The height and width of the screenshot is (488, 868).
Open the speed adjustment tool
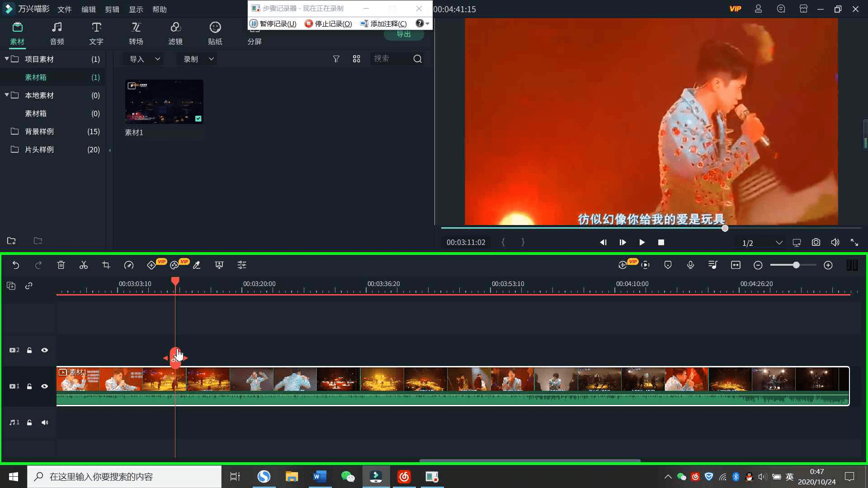(129, 265)
